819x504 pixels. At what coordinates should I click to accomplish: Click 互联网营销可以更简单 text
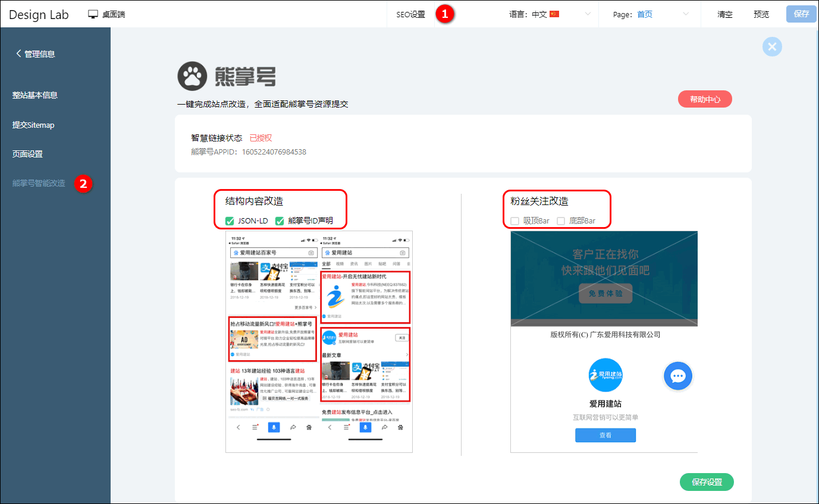(x=605, y=417)
